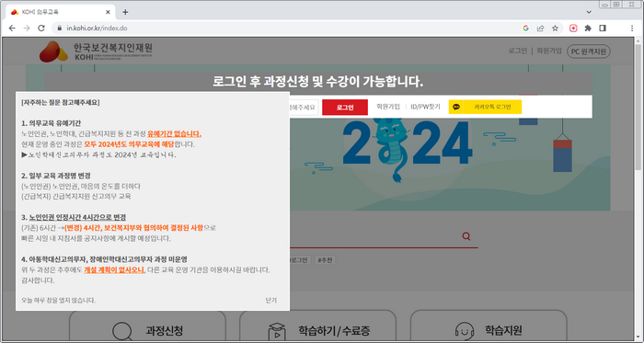644x343 pixels.
Task: Close the popup with 닫기
Action: 271,301
